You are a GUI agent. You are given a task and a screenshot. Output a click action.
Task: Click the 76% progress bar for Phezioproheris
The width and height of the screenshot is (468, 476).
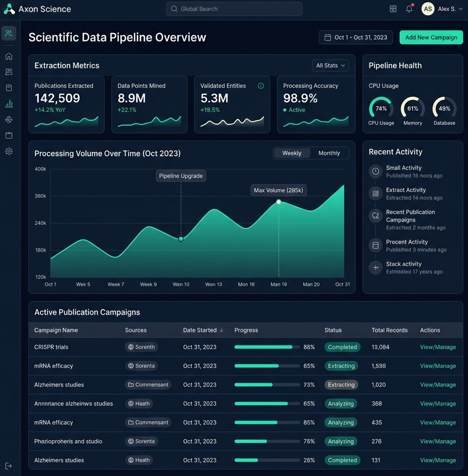(x=267, y=441)
